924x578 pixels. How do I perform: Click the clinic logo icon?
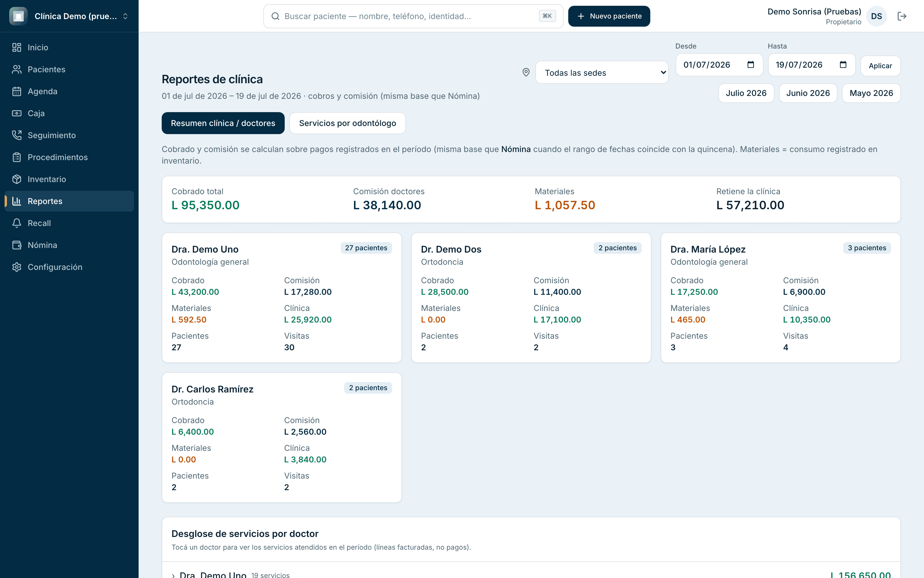coord(18,16)
